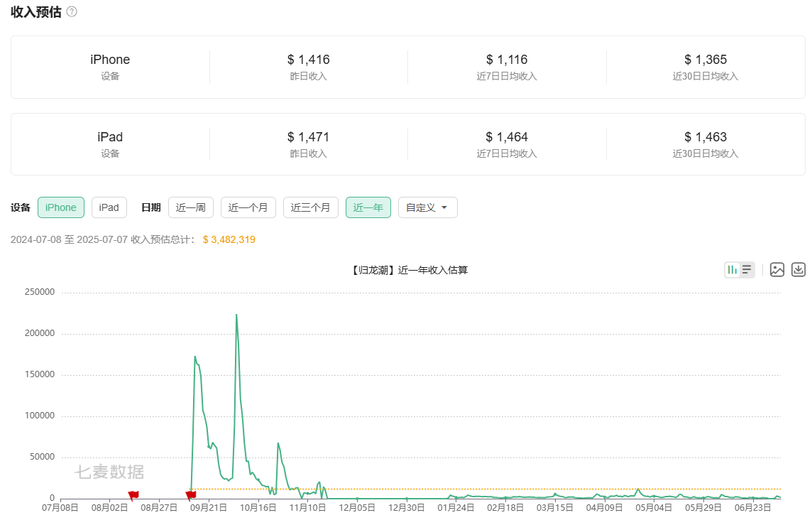Open the help tooltip beside 收入预估
Screen dimensions: 812x520
(x=72, y=11)
